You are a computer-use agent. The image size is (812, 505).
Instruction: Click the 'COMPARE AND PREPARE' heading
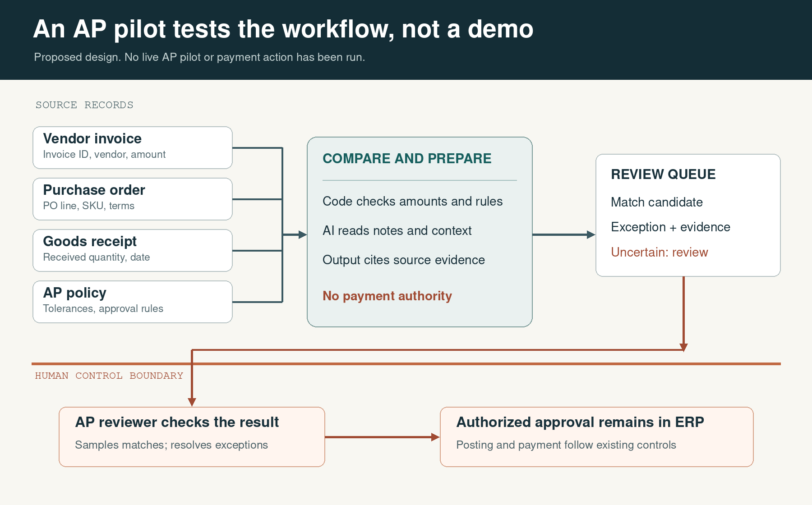click(407, 158)
